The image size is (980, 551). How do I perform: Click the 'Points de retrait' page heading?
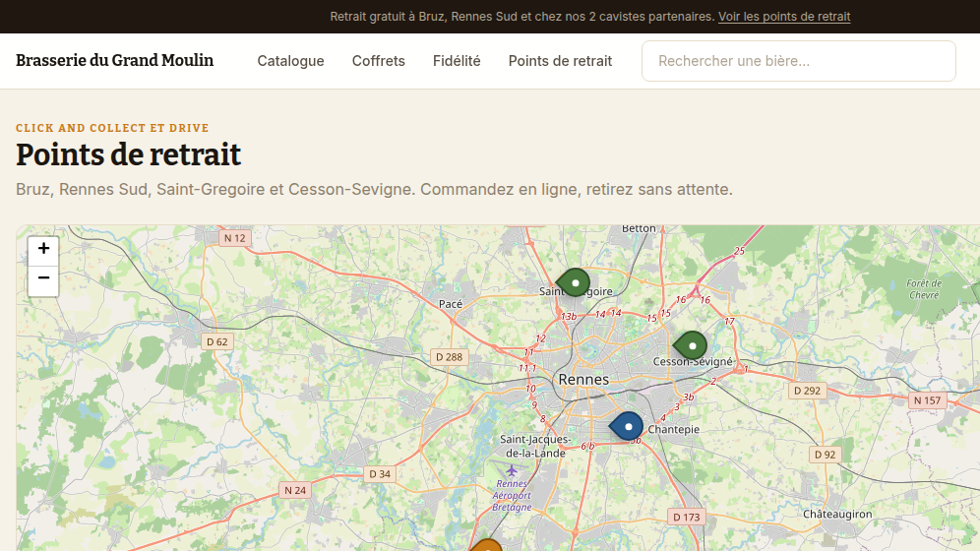(x=128, y=154)
